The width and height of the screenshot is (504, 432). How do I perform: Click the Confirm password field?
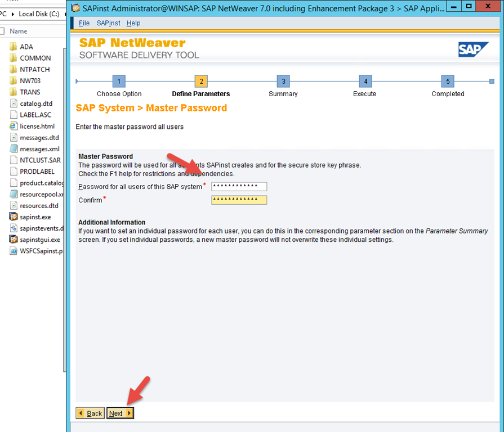pos(239,200)
